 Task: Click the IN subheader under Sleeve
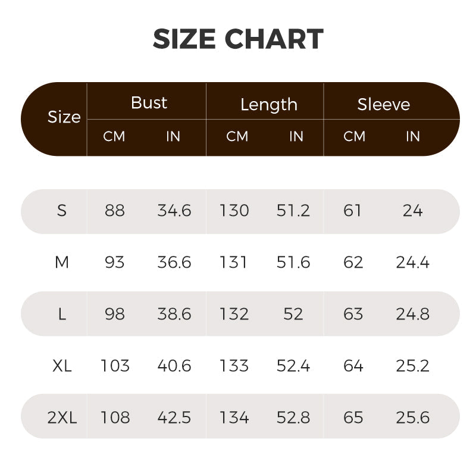point(412,136)
